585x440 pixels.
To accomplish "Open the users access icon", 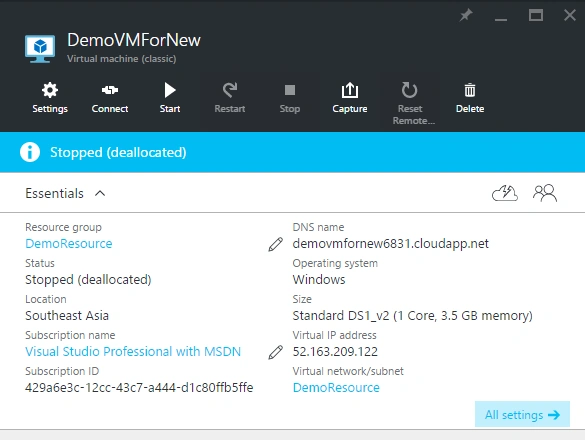I will pyautogui.click(x=545, y=193).
